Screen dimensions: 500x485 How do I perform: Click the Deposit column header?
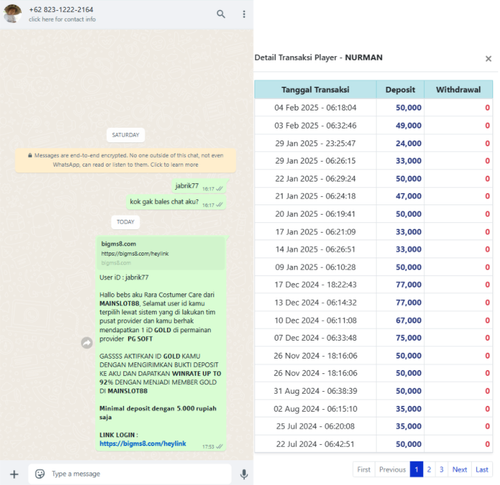point(400,89)
